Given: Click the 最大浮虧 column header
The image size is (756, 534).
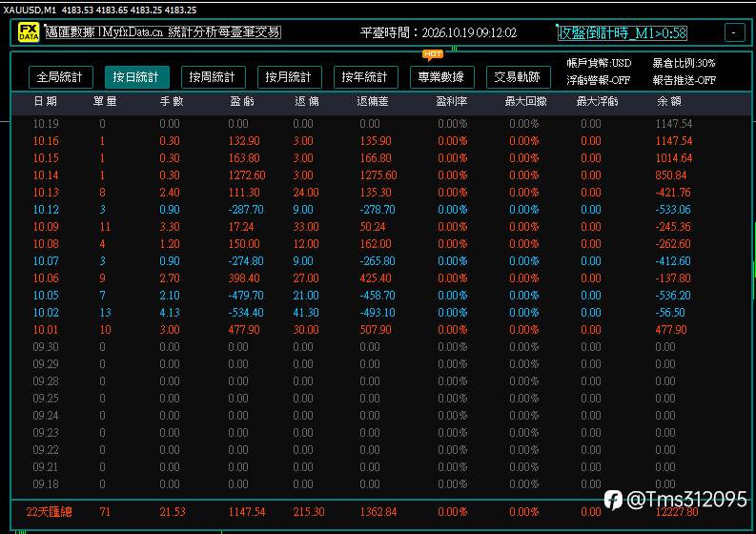Looking at the screenshot, I should (x=598, y=101).
